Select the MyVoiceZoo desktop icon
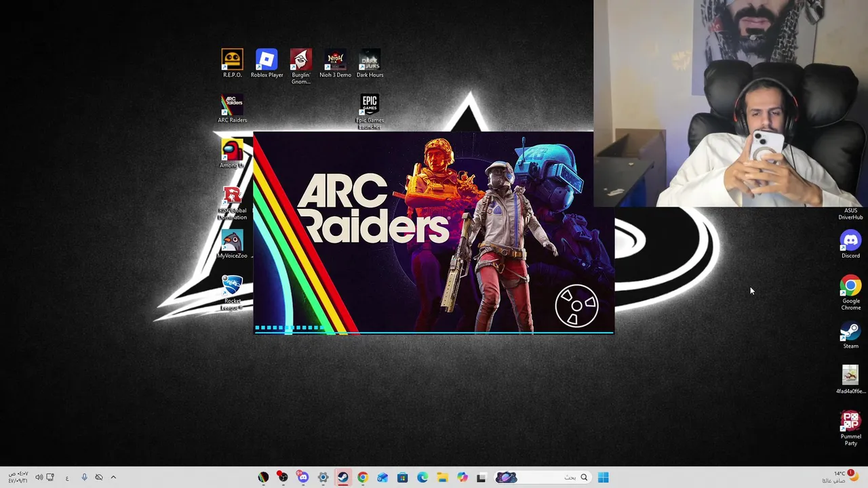The height and width of the screenshot is (488, 868). (x=232, y=245)
